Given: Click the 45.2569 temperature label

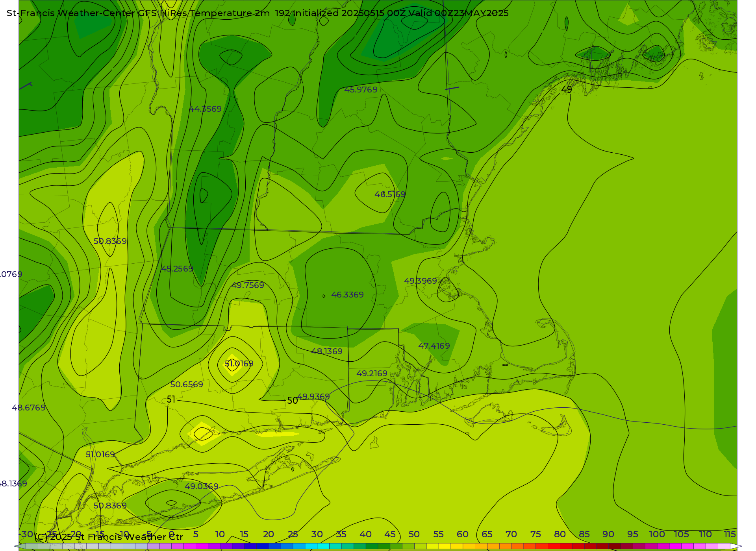Looking at the screenshot, I should [177, 269].
